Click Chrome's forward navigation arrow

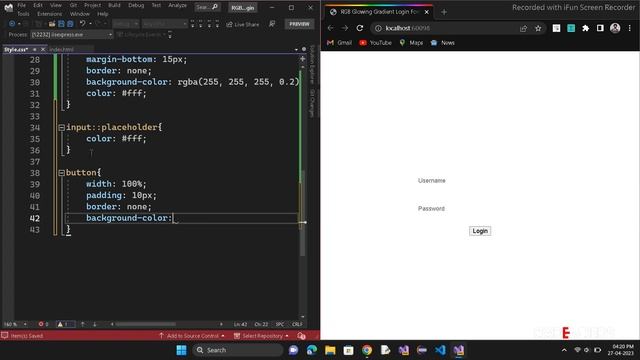[x=345, y=28]
